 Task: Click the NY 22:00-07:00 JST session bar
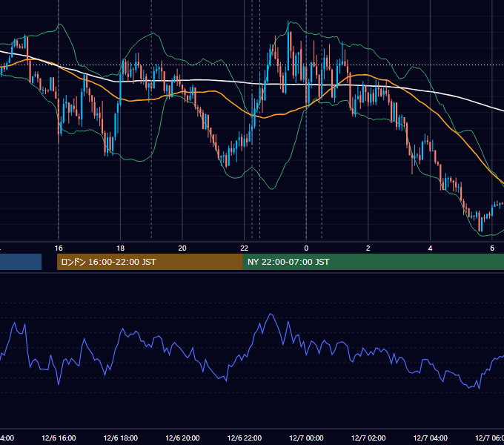[373, 262]
